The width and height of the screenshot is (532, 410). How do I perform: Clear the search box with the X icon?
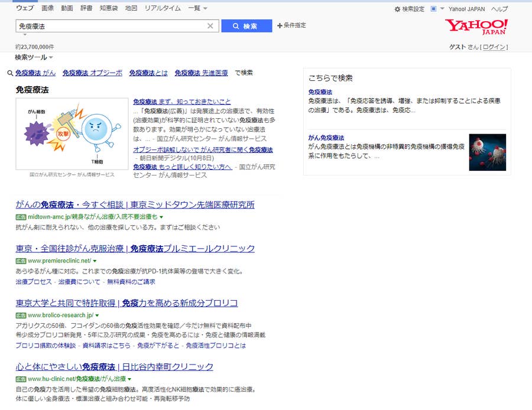210,26
